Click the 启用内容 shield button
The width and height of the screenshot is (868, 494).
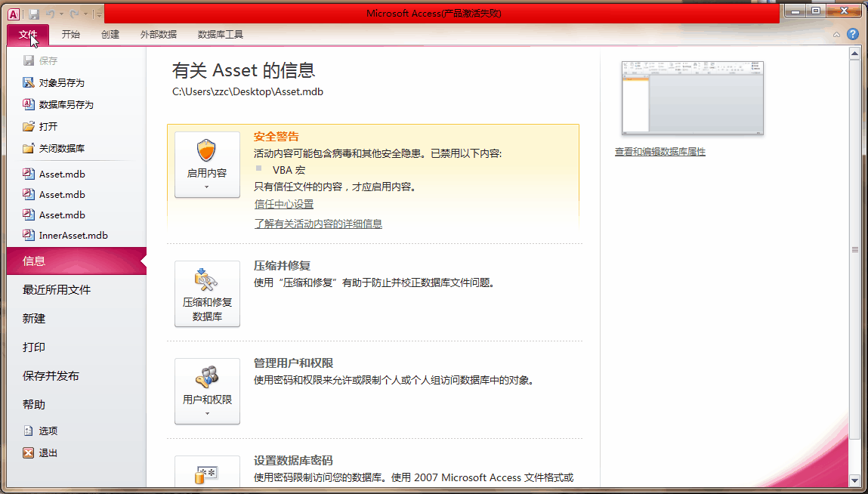click(207, 165)
